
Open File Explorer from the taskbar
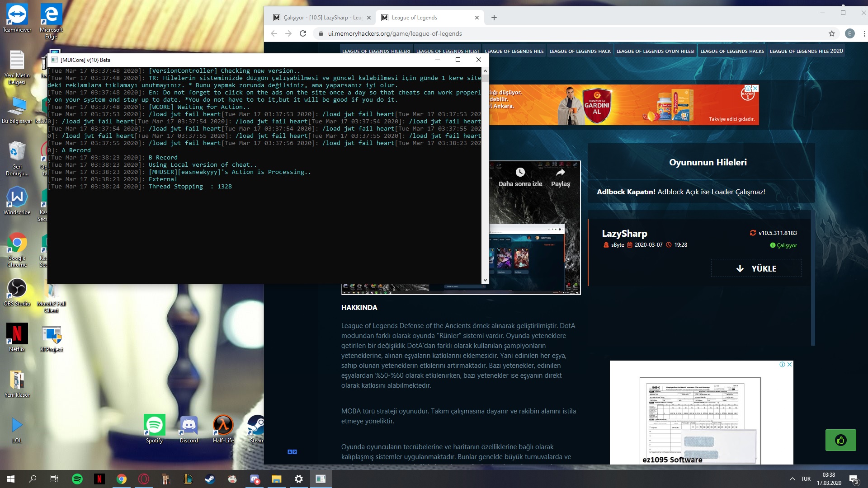[x=277, y=479]
